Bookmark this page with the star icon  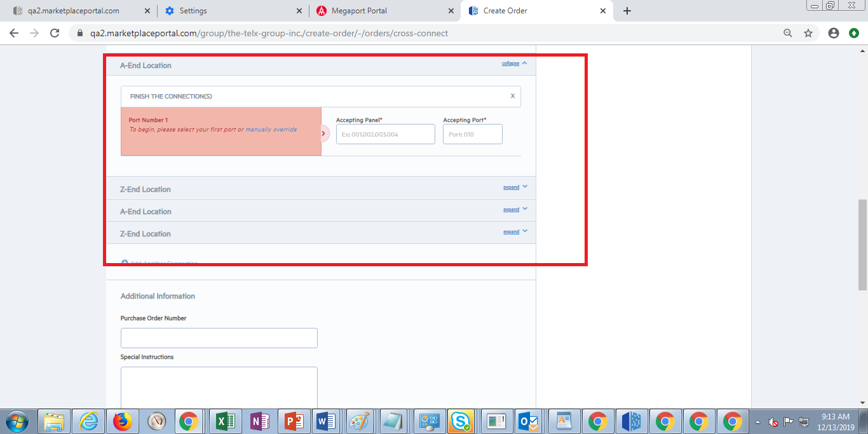(x=808, y=33)
